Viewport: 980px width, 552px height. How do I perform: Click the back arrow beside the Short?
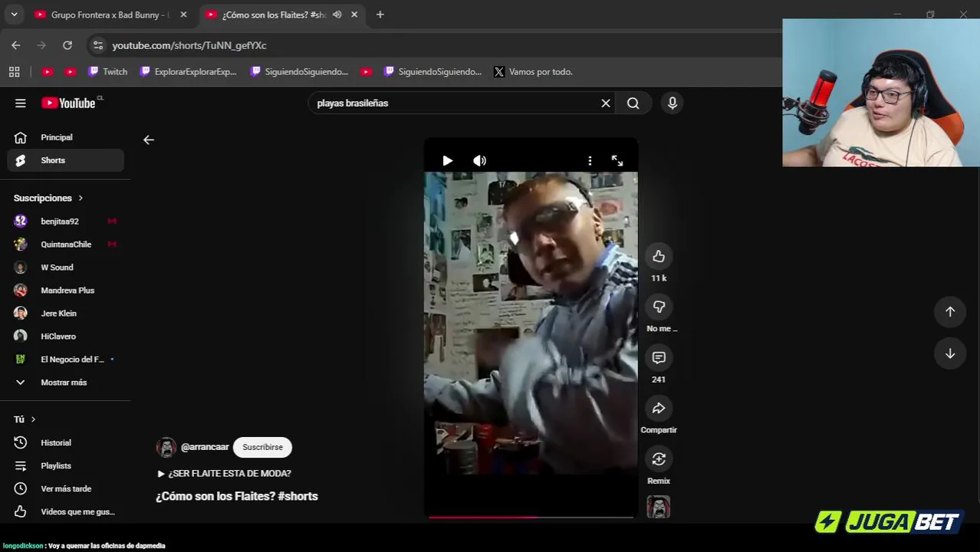[x=149, y=140]
